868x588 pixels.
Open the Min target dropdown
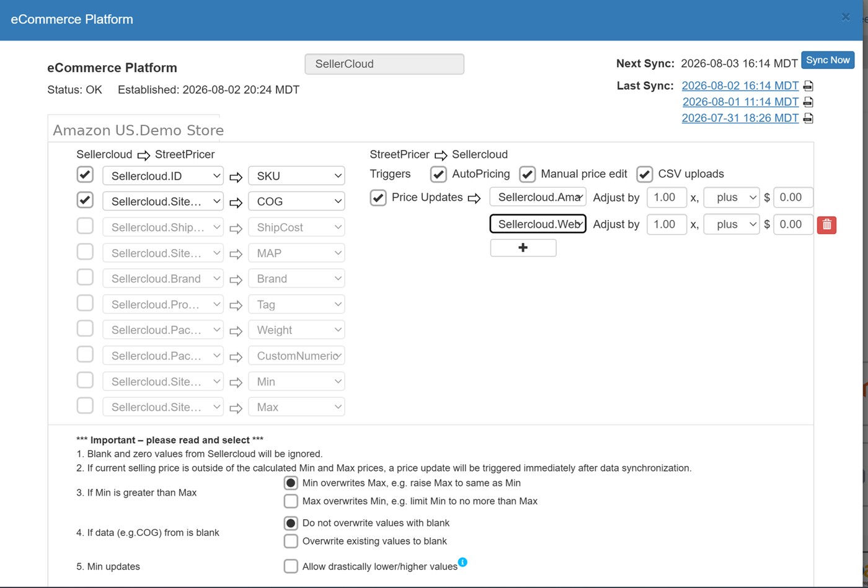tap(296, 382)
